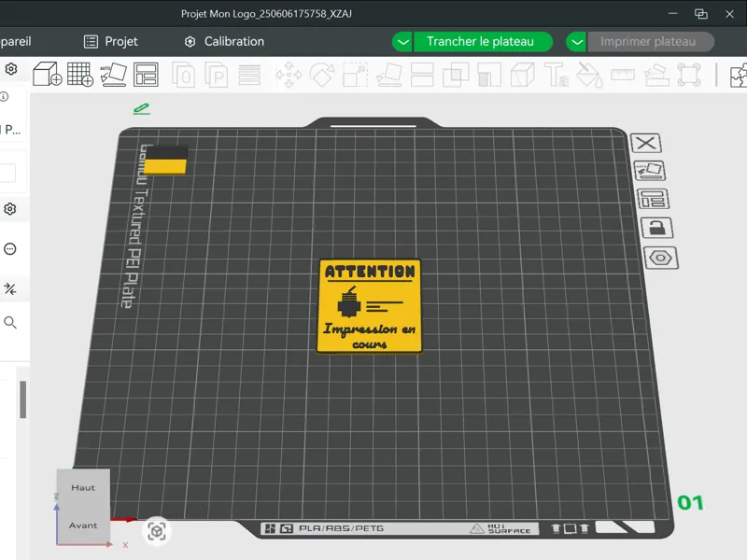Screen dimensions: 747x560
Task: Arrange objects on plate 01
Action: (x=653, y=199)
